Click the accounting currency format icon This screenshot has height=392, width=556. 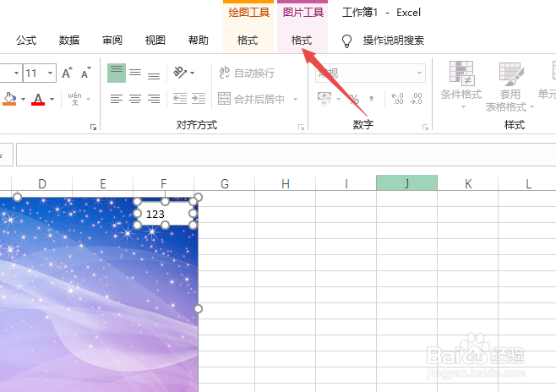[324, 99]
